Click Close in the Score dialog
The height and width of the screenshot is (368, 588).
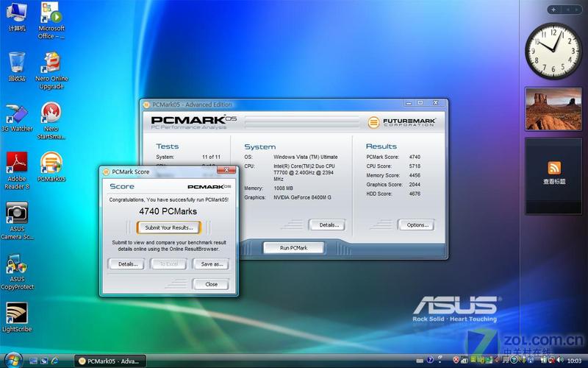[211, 284]
